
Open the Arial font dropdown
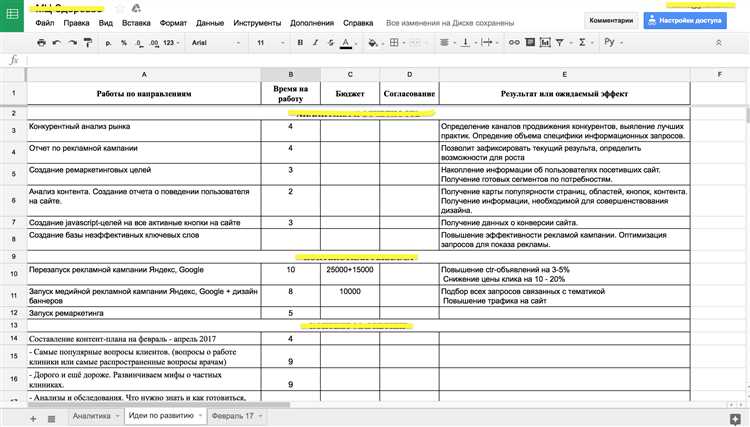[x=215, y=43]
